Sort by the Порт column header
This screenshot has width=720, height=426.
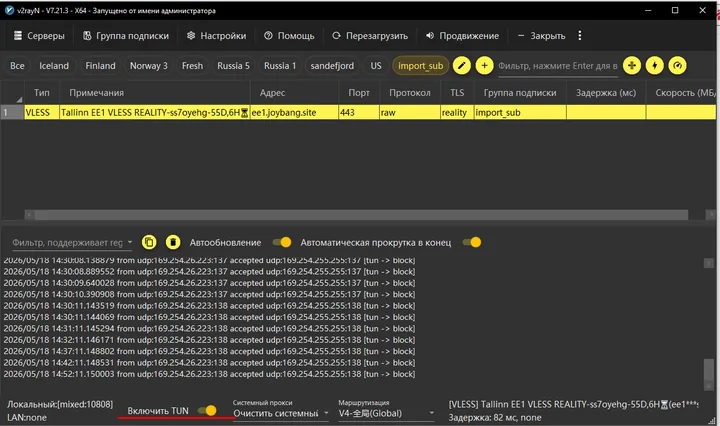click(359, 93)
